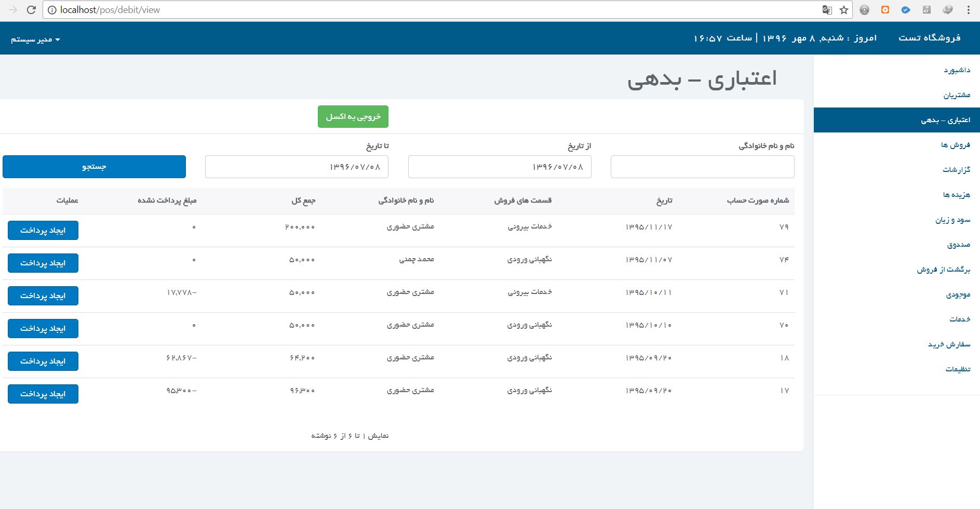Open the Chrome three-dot menu
This screenshot has height=509, width=980.
(969, 10)
